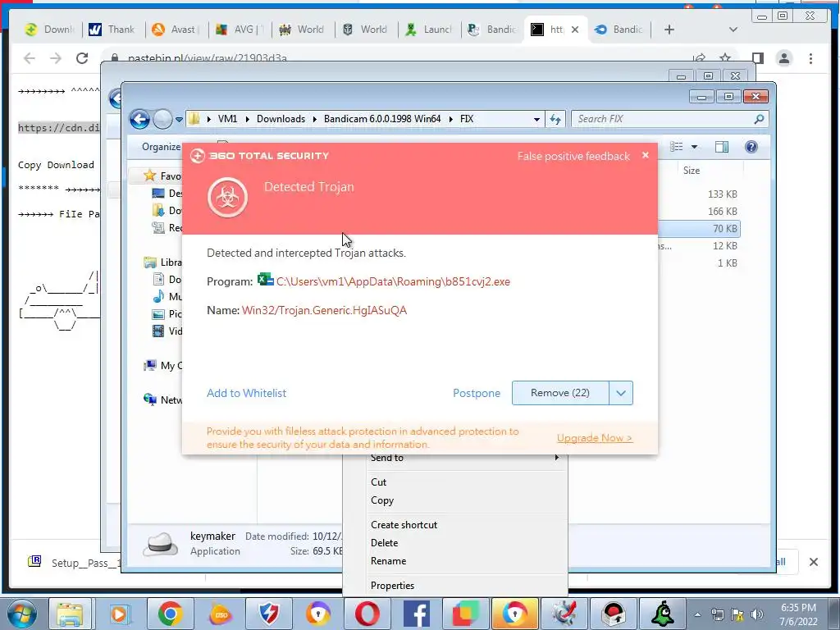Click the Facebook icon on the taskbar
Screen dimensions: 840x630
(x=416, y=614)
